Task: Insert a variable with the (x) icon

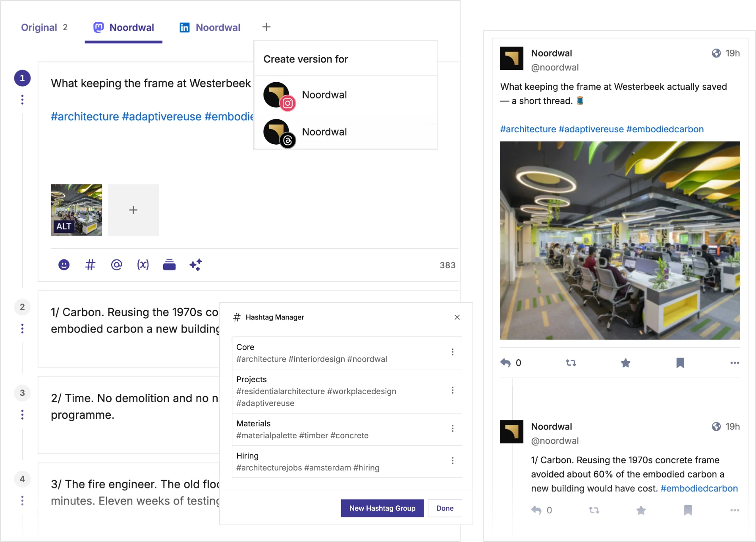Action: click(143, 265)
